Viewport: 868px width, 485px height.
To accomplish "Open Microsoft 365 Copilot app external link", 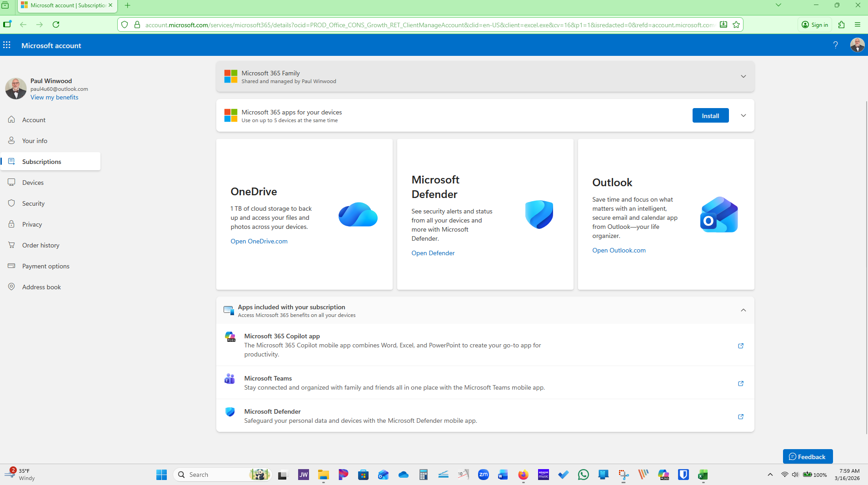I will 741,346.
